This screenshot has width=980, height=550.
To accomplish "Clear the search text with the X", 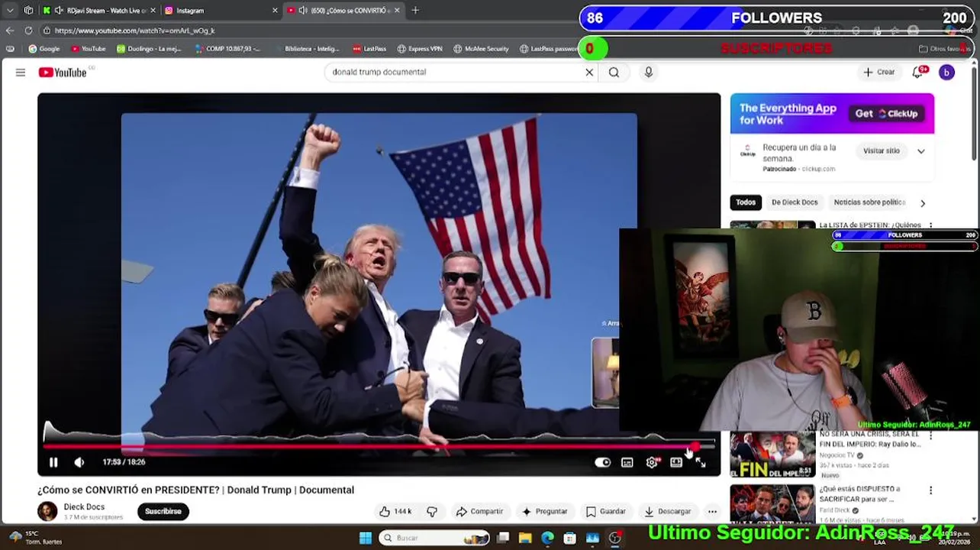I will pos(589,73).
